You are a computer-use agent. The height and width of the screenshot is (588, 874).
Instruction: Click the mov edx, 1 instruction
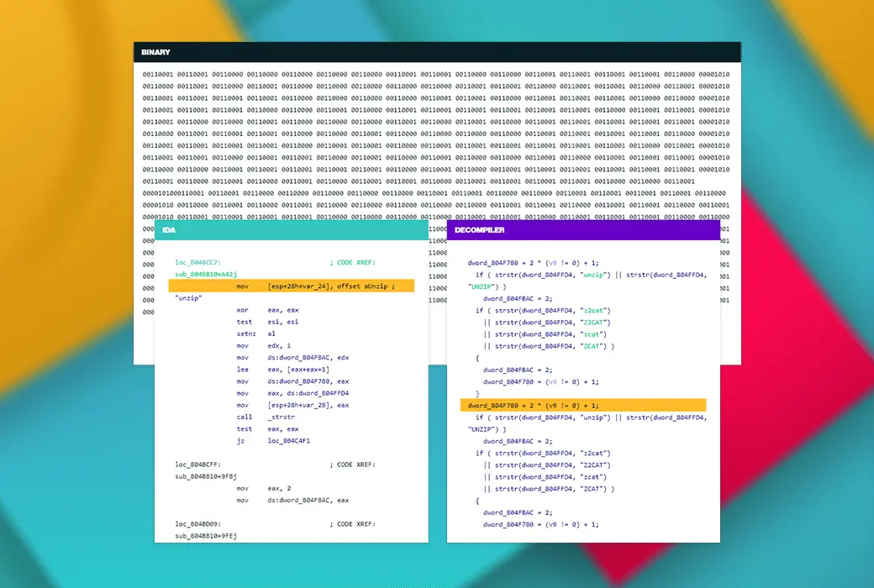click(264, 345)
